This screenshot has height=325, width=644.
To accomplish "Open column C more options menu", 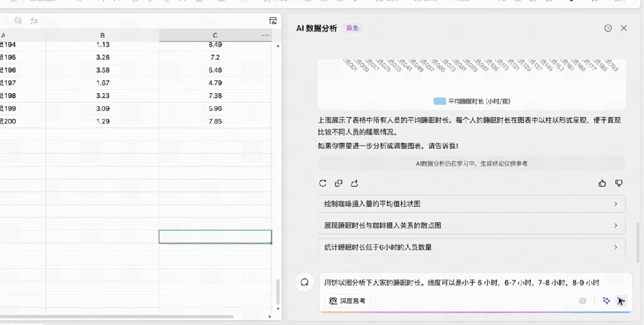I will pyautogui.click(x=265, y=35).
